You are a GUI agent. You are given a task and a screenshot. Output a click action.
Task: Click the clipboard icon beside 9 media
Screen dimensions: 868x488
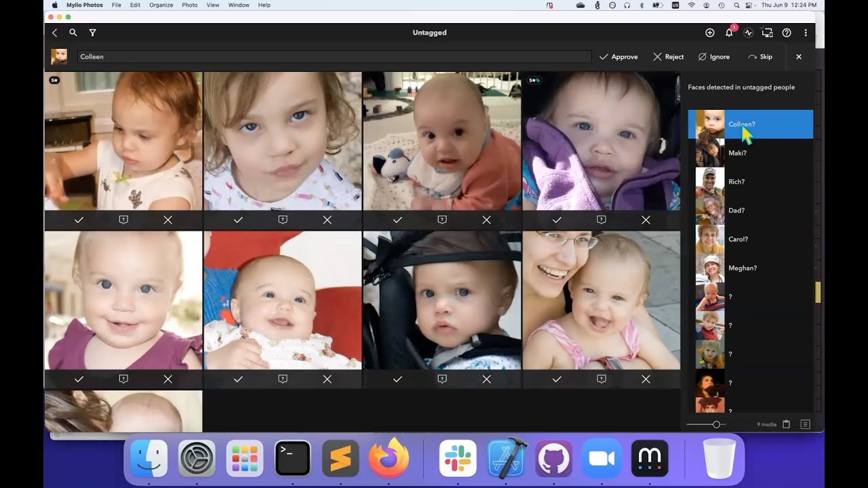coord(787,424)
